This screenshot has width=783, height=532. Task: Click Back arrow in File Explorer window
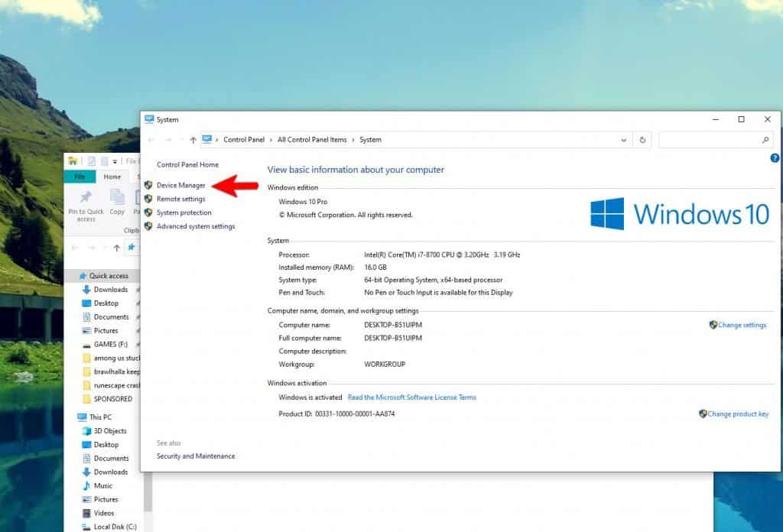point(75,248)
